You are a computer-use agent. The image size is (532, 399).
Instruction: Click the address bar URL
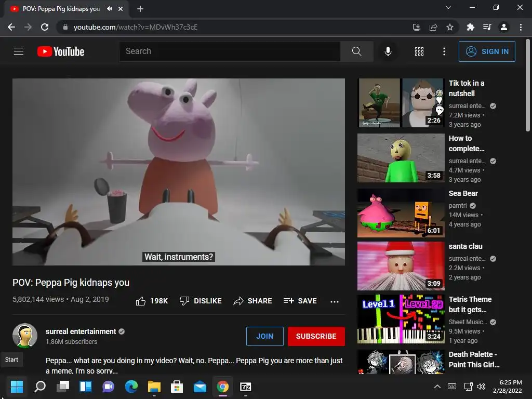coord(136,27)
